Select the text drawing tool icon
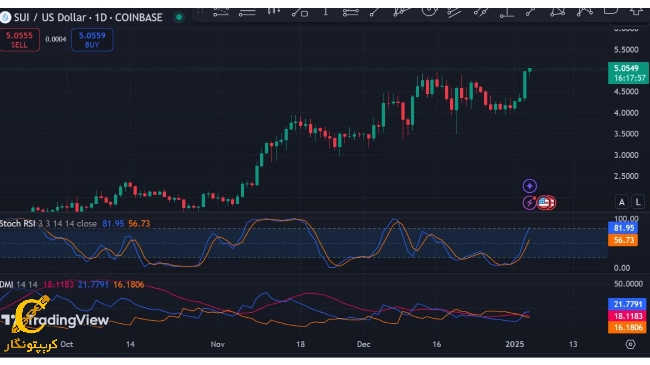Viewport: 650px width, 365px height. (x=326, y=12)
